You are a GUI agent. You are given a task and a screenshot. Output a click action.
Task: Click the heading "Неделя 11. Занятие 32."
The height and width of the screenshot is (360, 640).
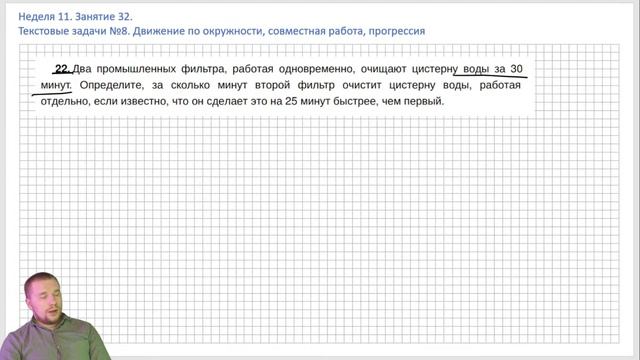76,17
